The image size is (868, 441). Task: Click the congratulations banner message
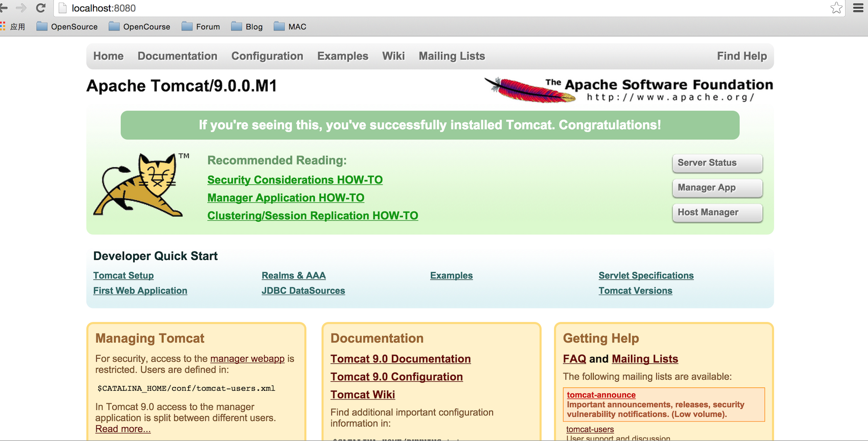point(430,125)
